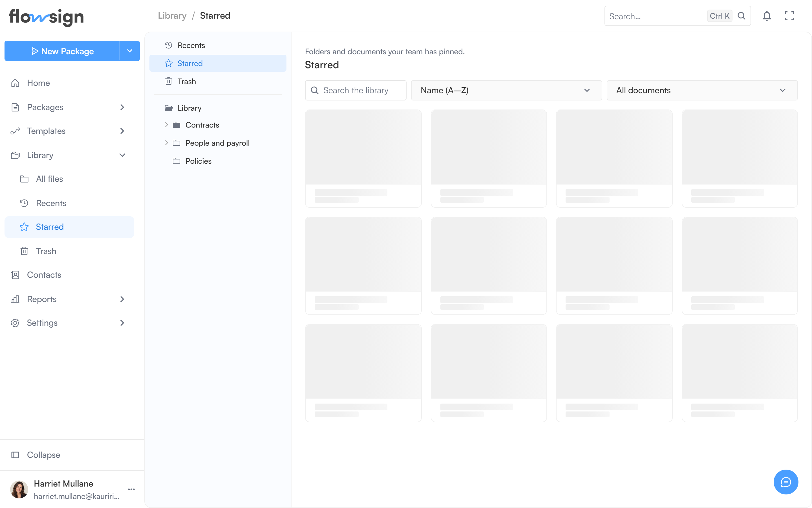
Task: Open the chat support bubble
Action: click(786, 482)
